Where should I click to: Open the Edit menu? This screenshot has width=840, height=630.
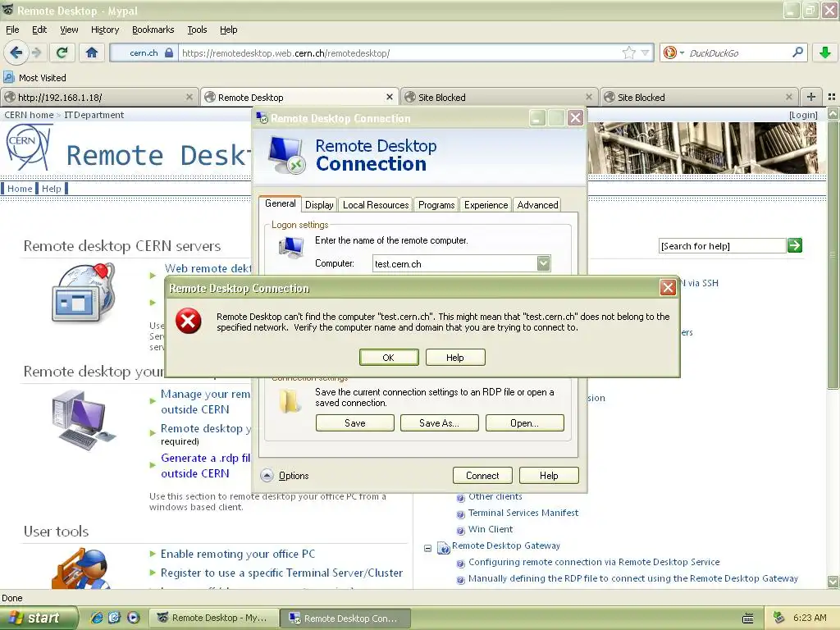click(x=39, y=30)
